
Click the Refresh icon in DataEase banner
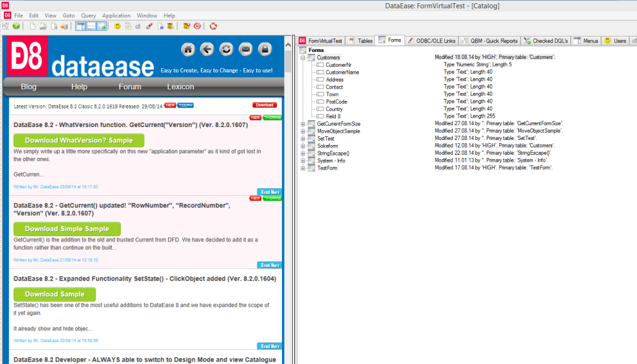pyautogui.click(x=226, y=49)
